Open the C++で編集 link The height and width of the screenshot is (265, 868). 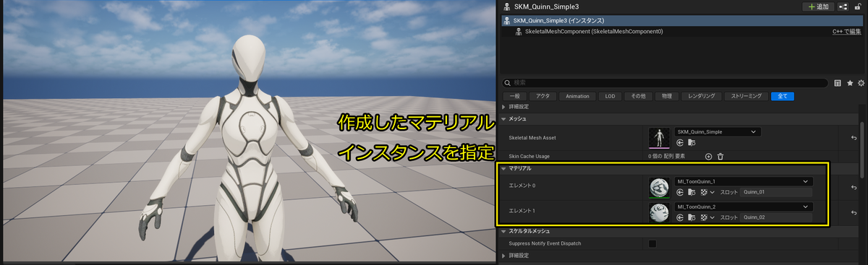(846, 32)
